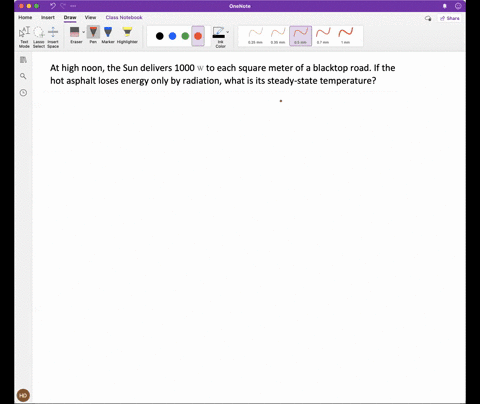Viewport: 480px width, 404px height.
Task: Choose the orange-red ink color swatch
Action: point(198,36)
